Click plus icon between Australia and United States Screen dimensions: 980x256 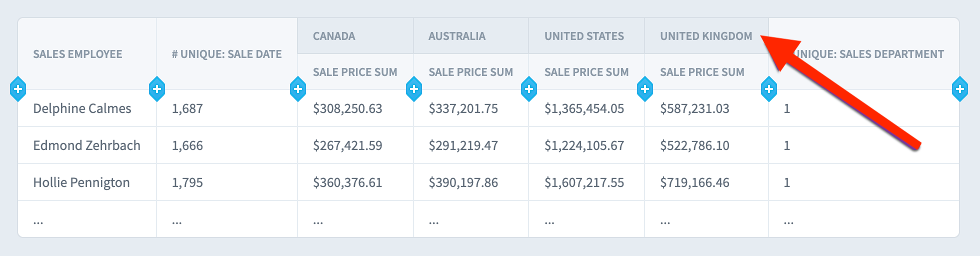(x=529, y=89)
